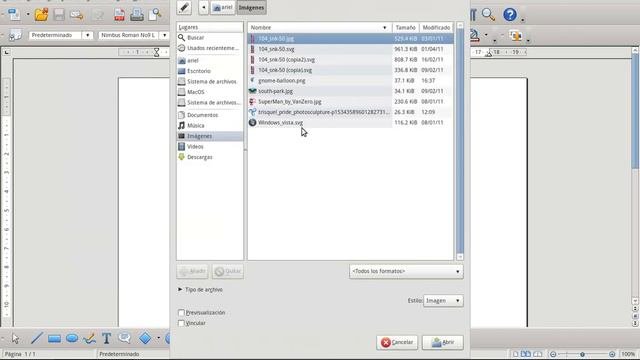Sort files by the Tamaño column header
This screenshot has height=360, width=640.
405,27
